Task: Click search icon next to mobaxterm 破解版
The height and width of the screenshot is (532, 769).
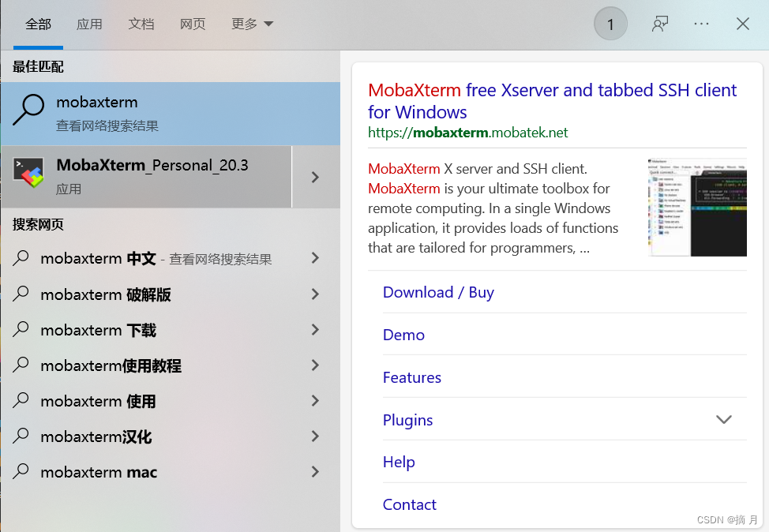Action: pyautogui.click(x=21, y=293)
